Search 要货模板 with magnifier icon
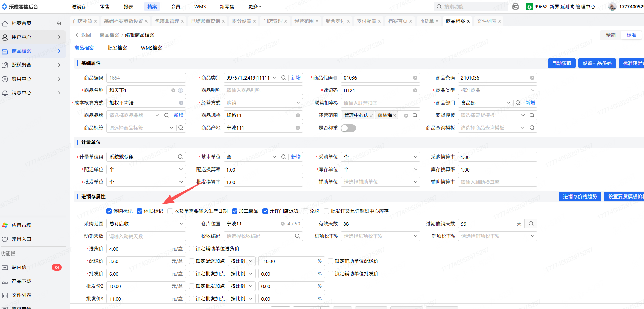644x309 pixels. point(532,115)
